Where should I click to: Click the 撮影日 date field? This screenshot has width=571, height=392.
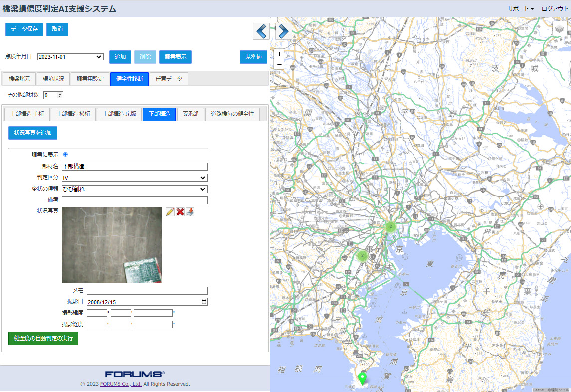pos(147,302)
